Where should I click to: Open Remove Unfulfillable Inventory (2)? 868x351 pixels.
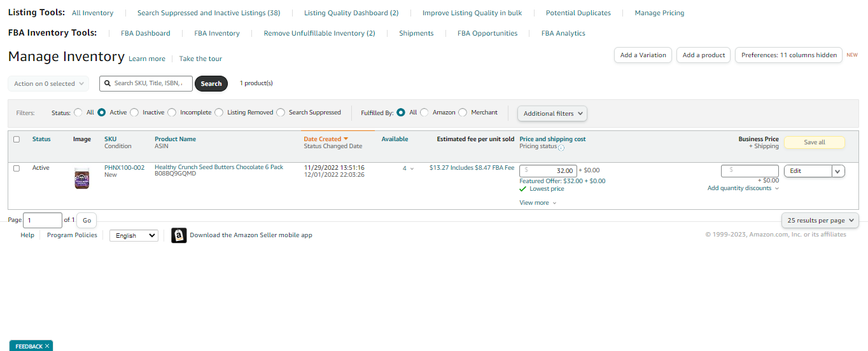tap(319, 33)
